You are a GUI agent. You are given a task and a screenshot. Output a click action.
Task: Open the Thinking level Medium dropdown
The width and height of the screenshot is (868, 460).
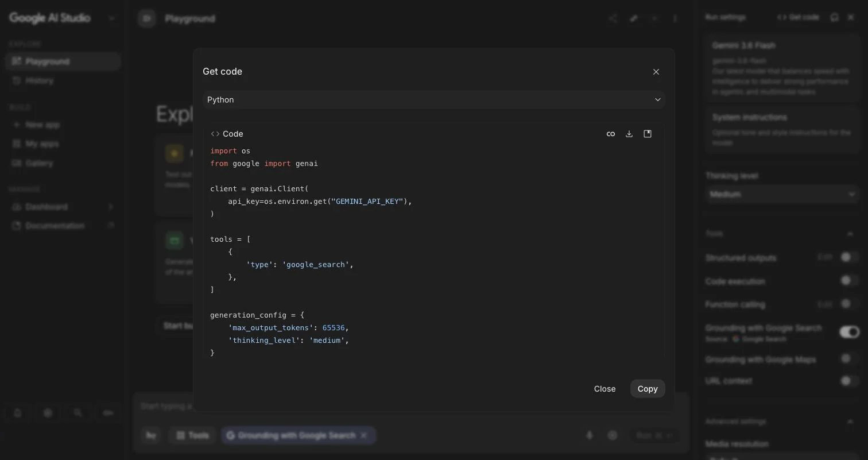tap(782, 195)
